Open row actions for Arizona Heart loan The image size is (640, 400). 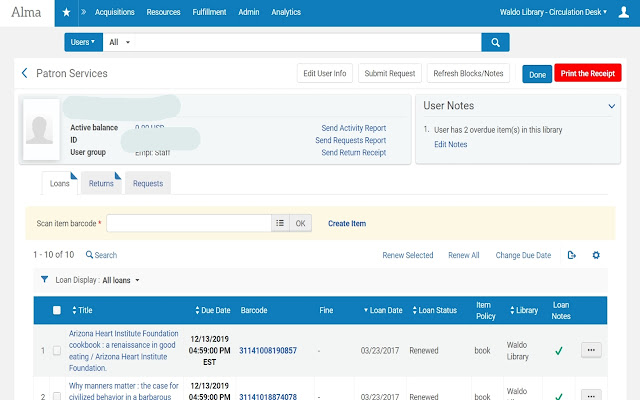point(591,350)
